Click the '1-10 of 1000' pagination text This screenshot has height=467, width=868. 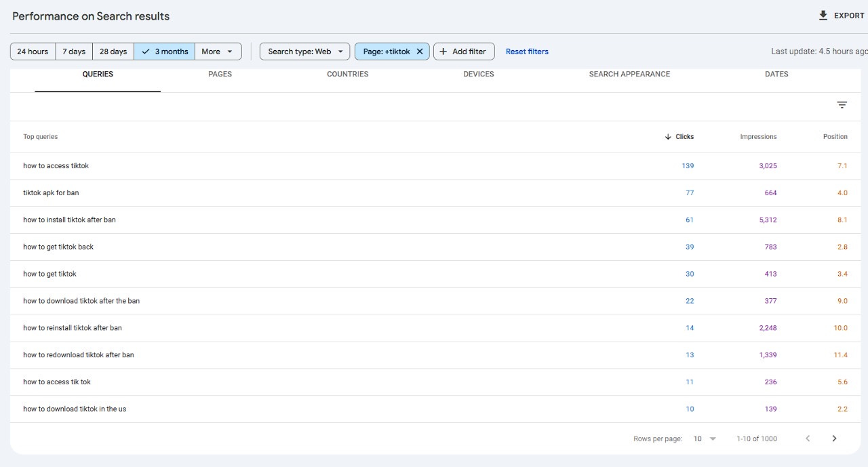point(757,439)
